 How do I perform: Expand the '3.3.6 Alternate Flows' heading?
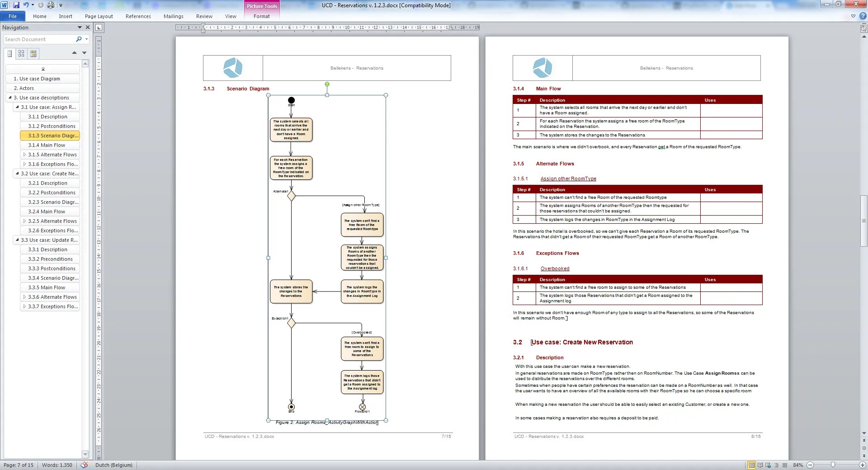click(x=25, y=297)
